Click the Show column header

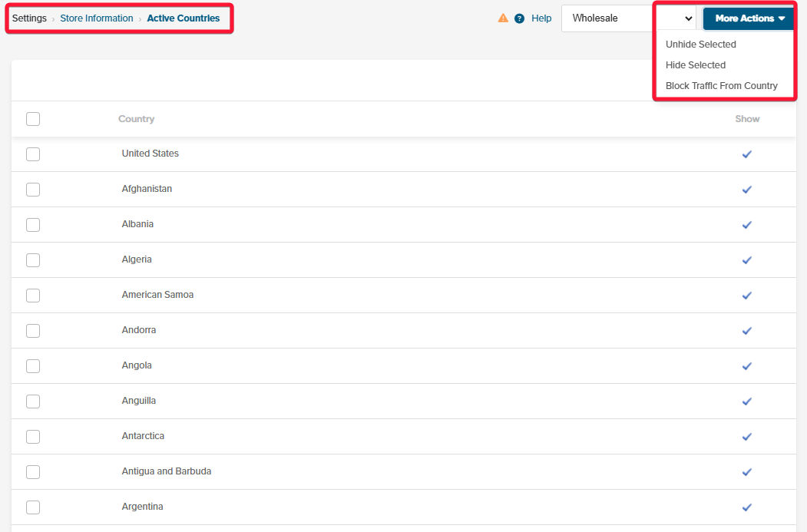(747, 119)
